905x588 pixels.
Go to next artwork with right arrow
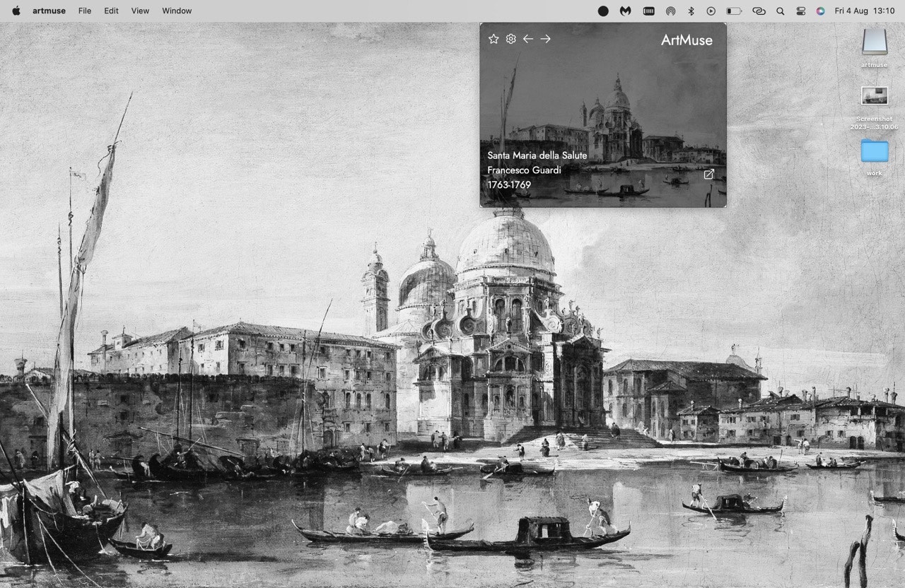(545, 39)
